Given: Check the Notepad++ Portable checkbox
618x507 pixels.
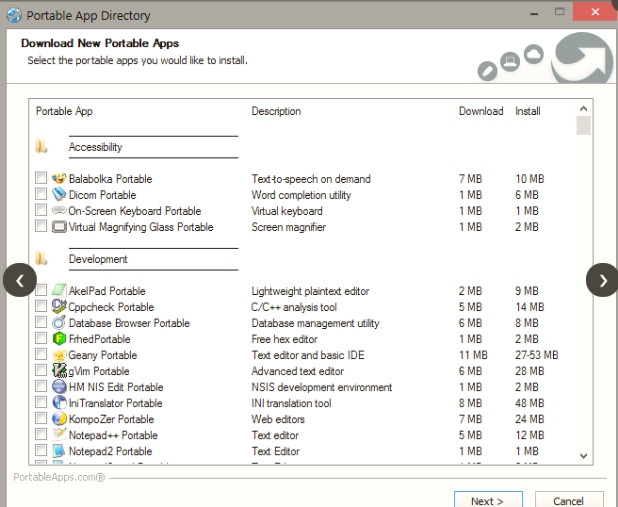Looking at the screenshot, I should point(41,434).
